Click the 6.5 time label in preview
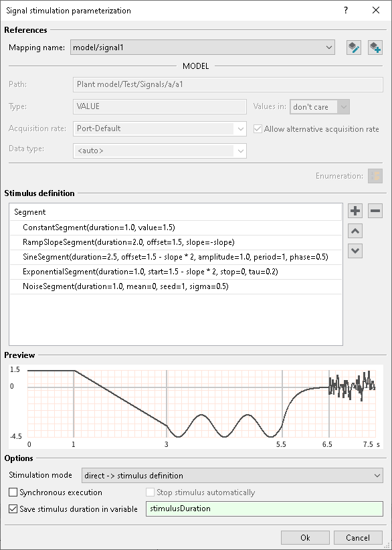 pyautogui.click(x=327, y=444)
